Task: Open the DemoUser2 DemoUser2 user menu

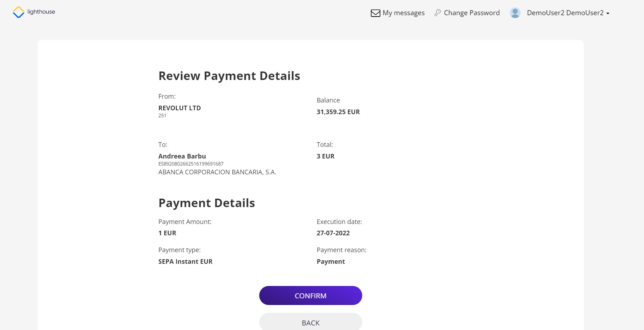Action: coord(565,13)
